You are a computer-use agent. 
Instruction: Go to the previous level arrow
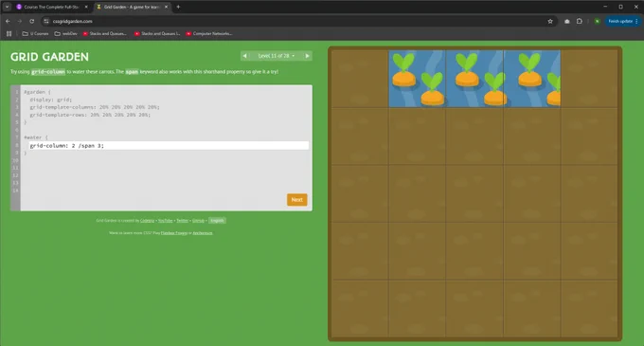(x=244, y=56)
